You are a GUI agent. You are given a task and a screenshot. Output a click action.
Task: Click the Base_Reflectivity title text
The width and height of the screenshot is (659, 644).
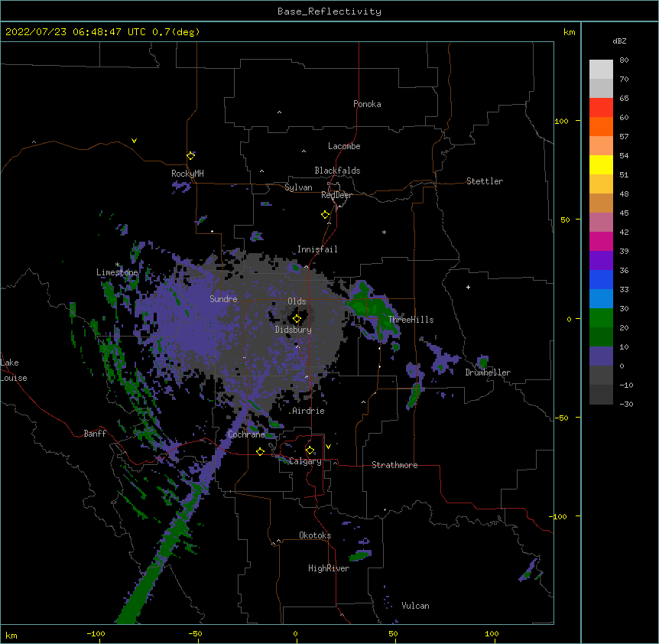[329, 11]
